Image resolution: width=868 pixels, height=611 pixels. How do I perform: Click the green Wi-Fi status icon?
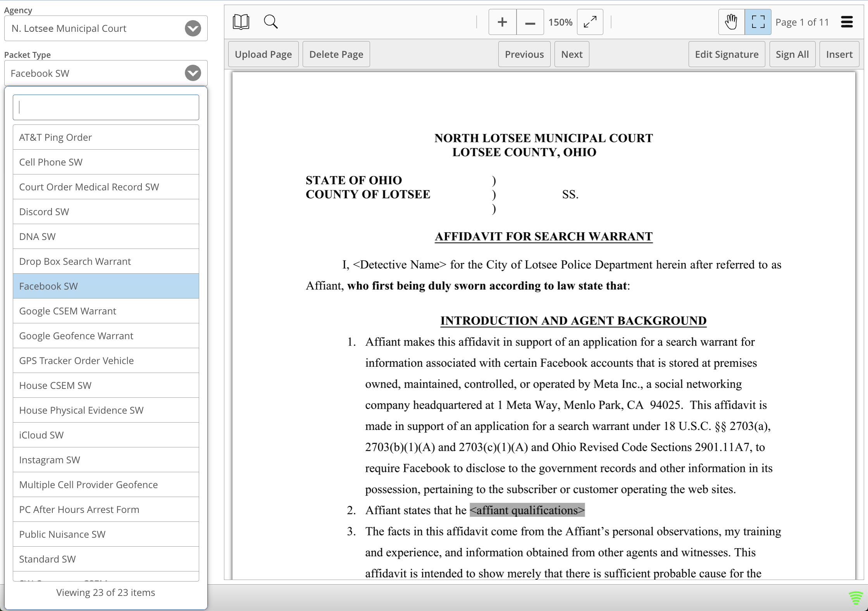pos(855,597)
